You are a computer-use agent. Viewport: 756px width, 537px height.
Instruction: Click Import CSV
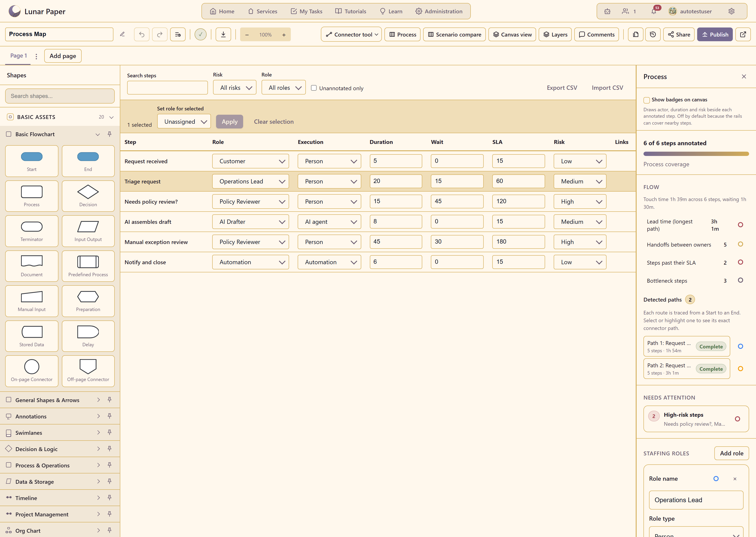[x=607, y=88]
